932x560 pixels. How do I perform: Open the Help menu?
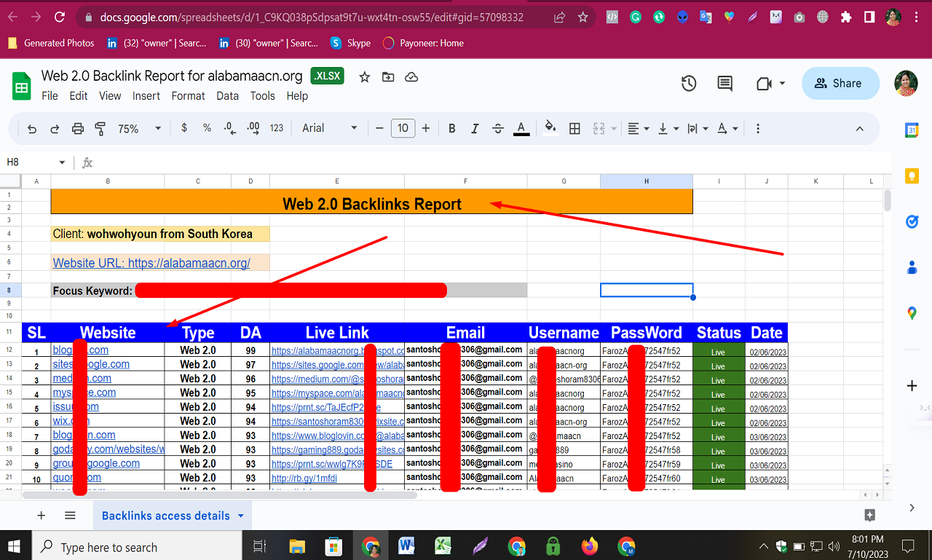point(297,95)
